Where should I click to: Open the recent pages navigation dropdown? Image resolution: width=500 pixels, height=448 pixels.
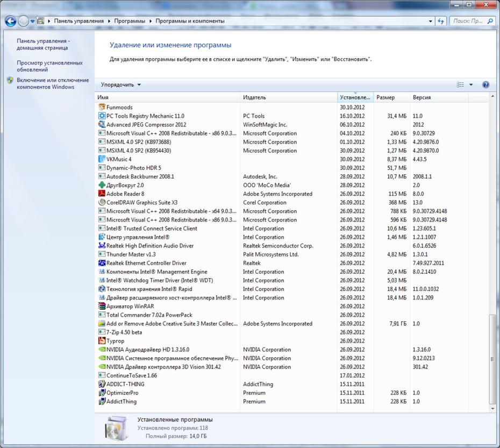(x=32, y=22)
